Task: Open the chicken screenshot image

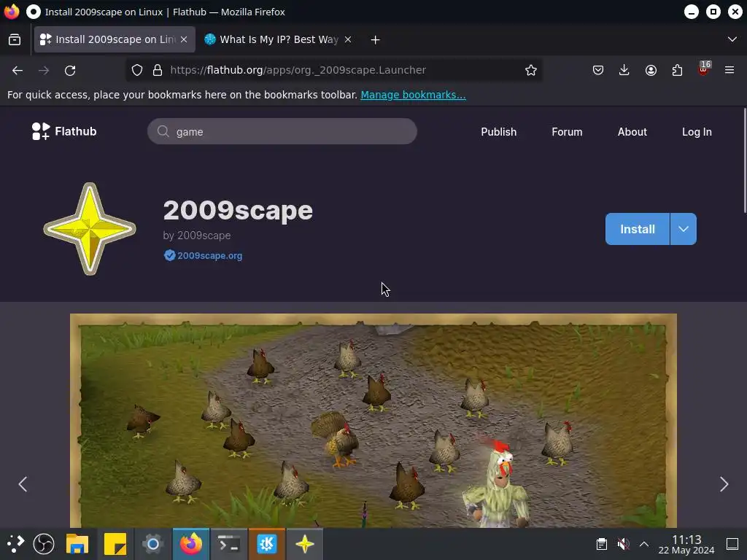Action: click(x=373, y=421)
